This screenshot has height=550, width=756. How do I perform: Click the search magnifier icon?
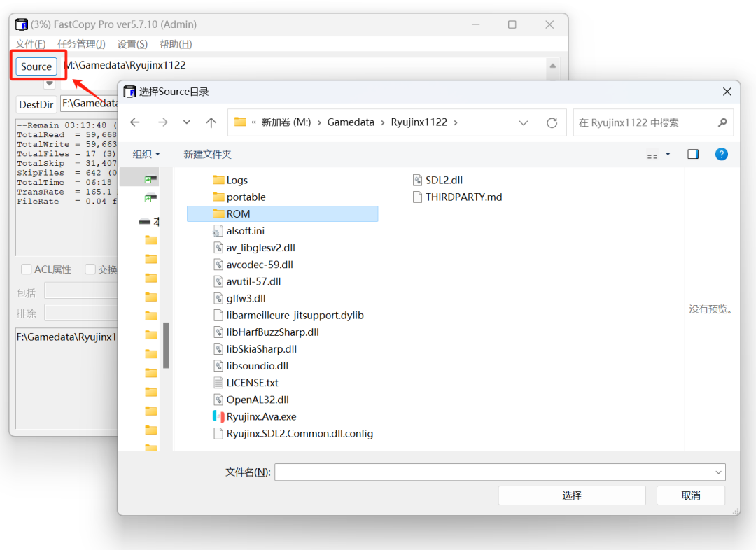click(722, 123)
